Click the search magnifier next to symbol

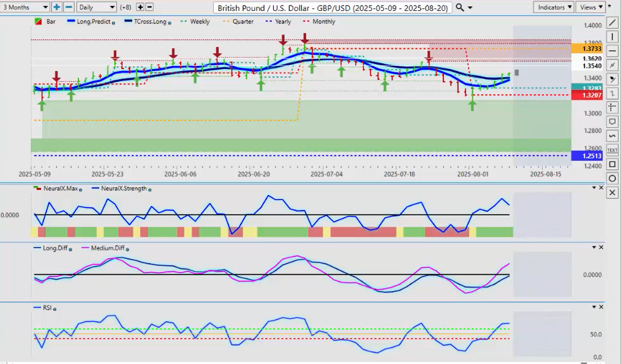click(459, 7)
